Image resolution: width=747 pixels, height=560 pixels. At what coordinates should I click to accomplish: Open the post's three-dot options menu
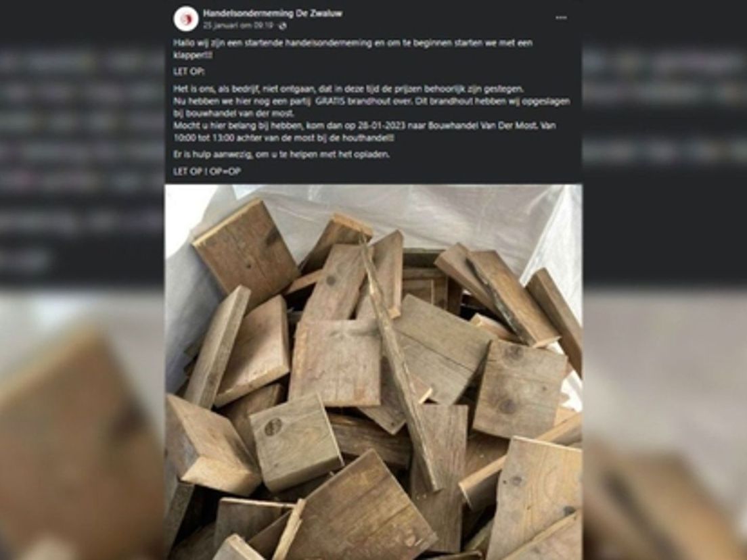click(561, 18)
